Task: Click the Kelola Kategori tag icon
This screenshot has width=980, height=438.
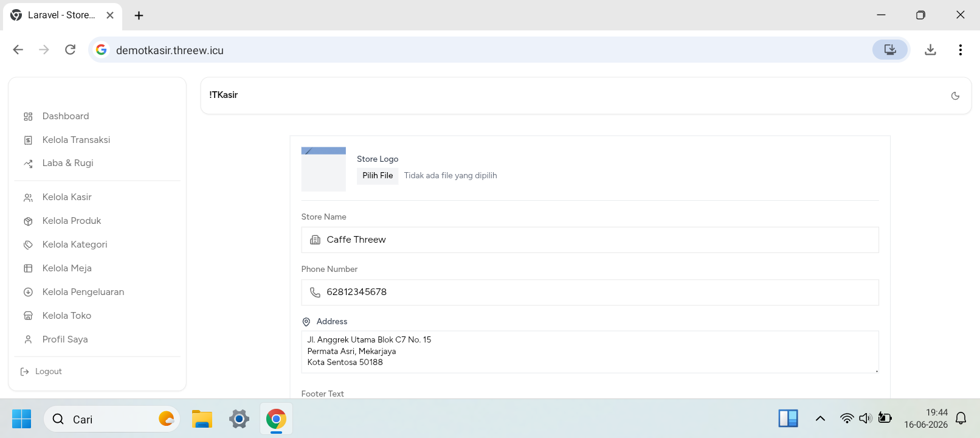Action: 28,245
